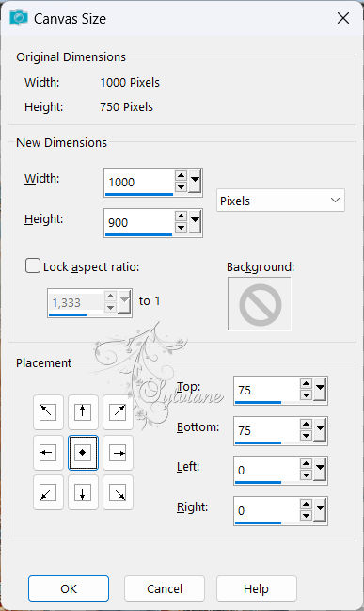This screenshot has width=364, height=611.
Task: Select bottom-left placement arrow
Action: [x=48, y=492]
